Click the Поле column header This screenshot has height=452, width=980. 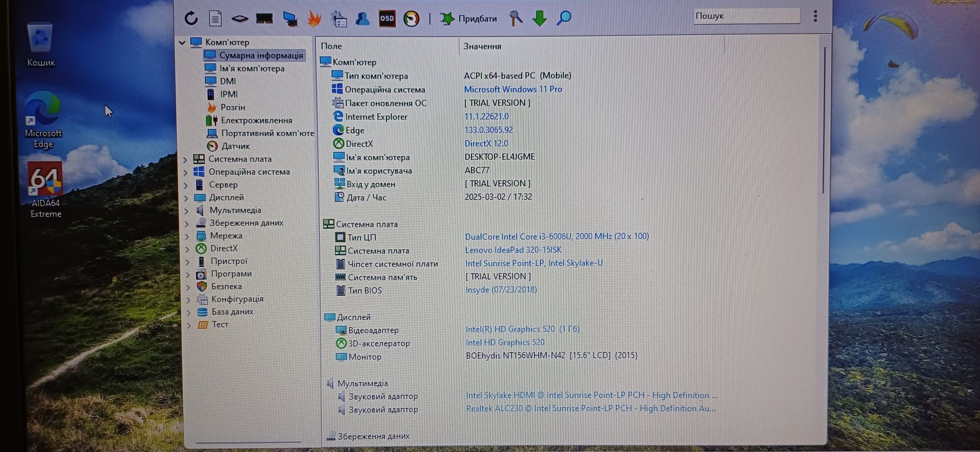331,46
